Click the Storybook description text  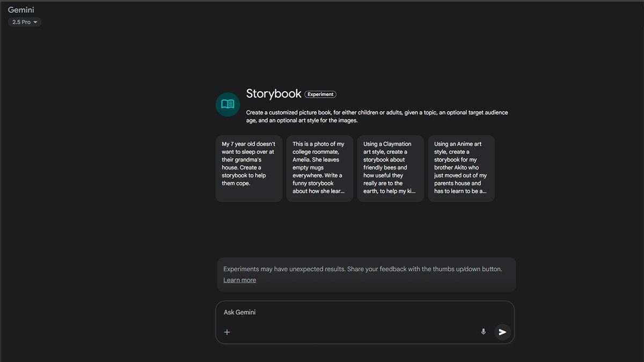tap(377, 116)
